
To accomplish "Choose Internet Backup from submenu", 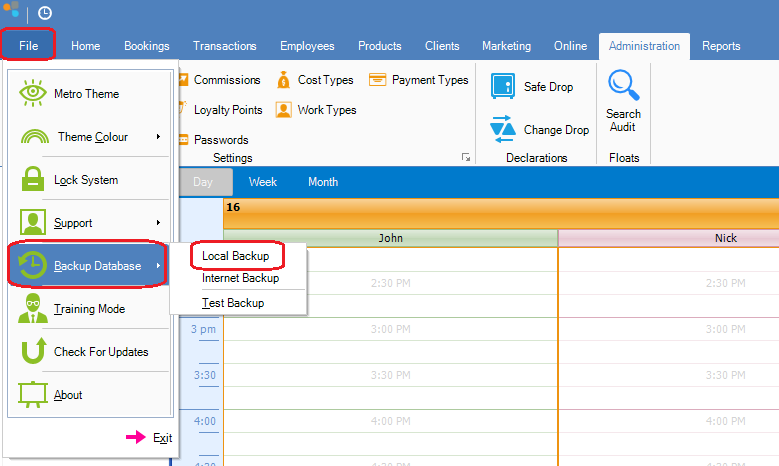I will (x=240, y=278).
